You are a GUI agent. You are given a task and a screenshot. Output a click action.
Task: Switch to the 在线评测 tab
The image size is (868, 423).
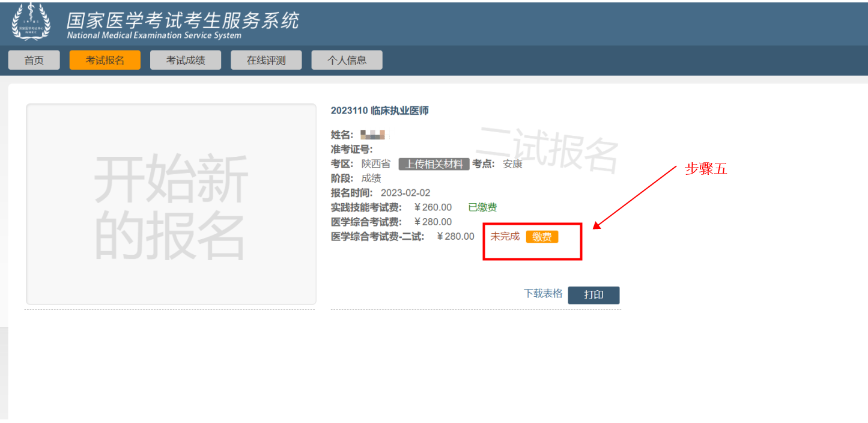pos(266,60)
